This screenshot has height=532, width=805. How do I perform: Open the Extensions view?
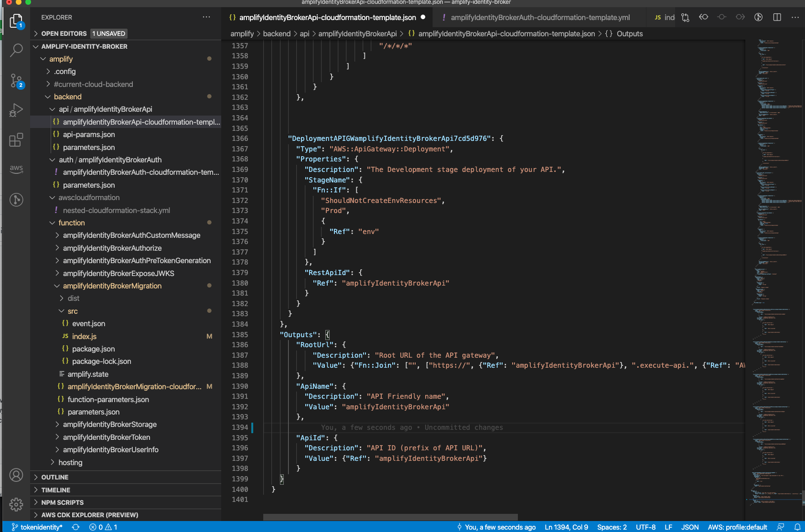point(16,140)
